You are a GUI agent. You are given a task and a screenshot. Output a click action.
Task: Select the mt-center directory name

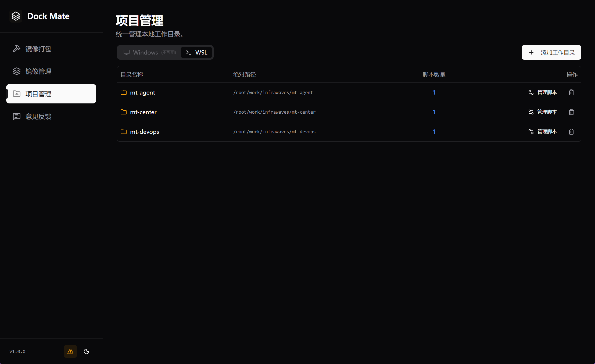[x=143, y=112]
